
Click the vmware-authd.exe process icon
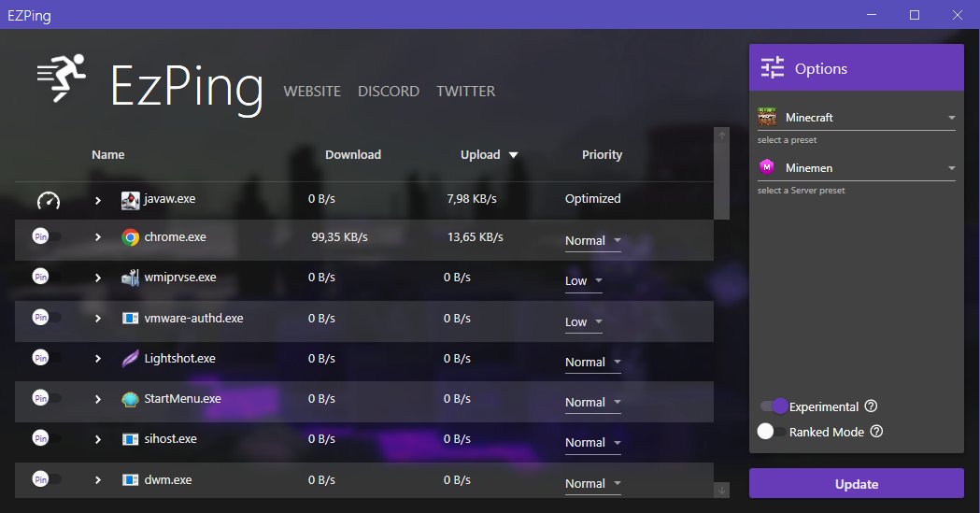click(x=130, y=319)
